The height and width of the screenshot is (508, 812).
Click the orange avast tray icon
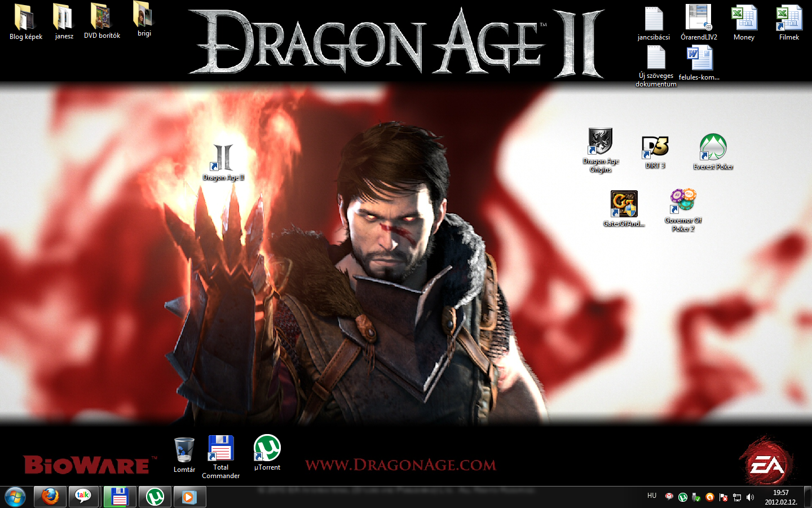(709, 497)
